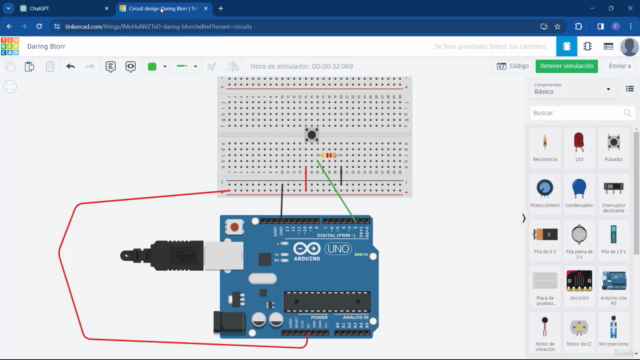
Task: Switch to circuit view icon
Action: (567, 46)
